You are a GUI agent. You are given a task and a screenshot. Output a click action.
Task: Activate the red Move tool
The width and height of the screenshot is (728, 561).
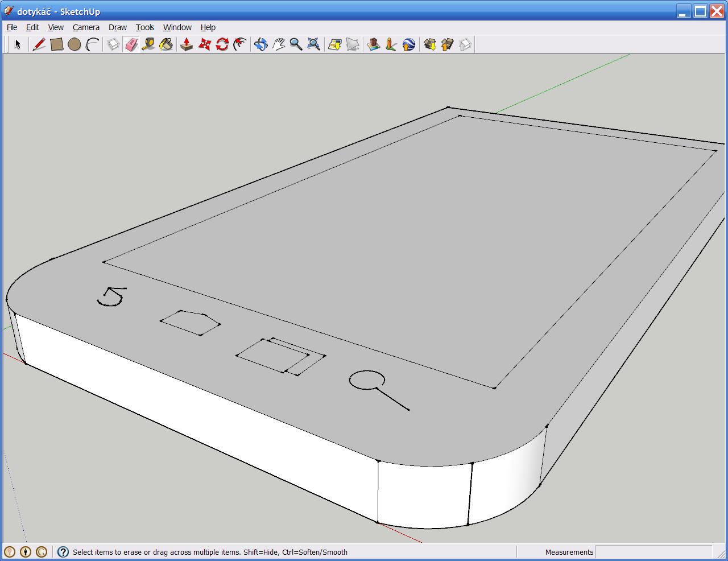[x=204, y=44]
